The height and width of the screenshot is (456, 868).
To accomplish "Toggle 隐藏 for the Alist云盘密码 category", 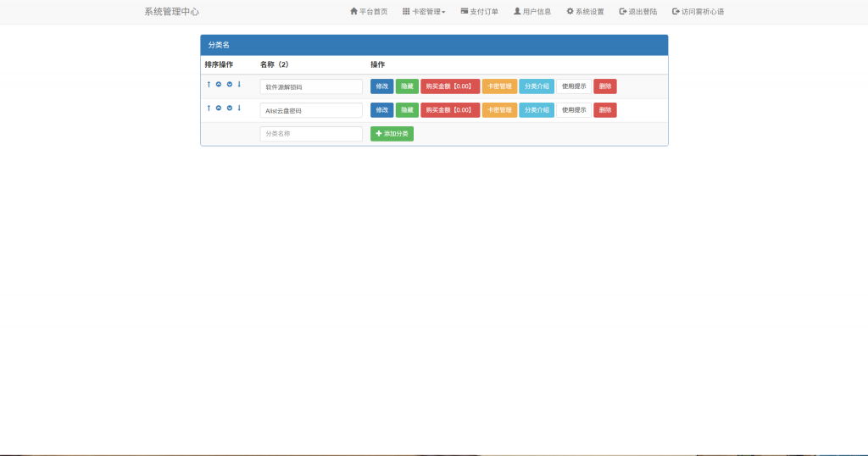I will coord(407,110).
